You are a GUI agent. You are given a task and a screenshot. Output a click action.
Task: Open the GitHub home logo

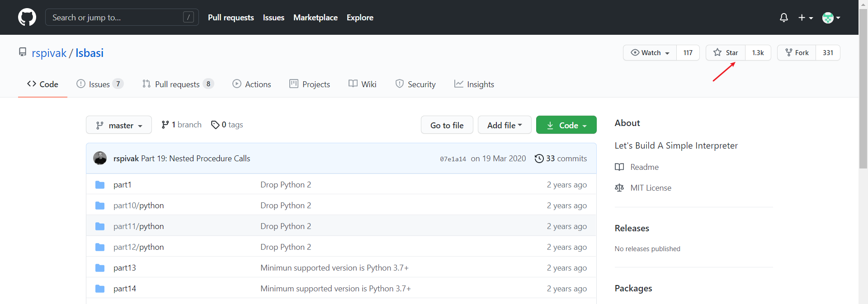pos(27,17)
